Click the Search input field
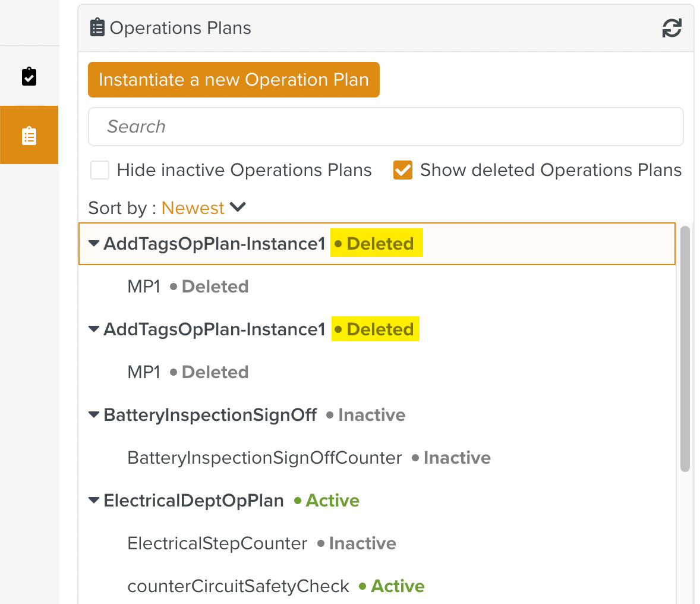 (x=385, y=127)
